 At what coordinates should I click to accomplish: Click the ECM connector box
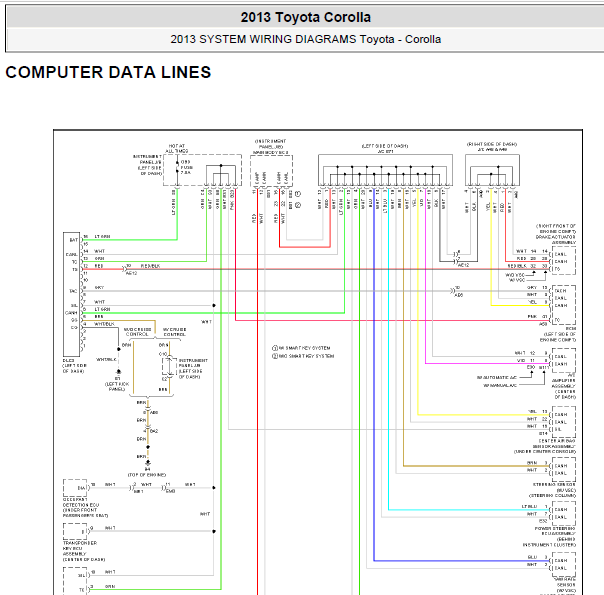(x=564, y=305)
